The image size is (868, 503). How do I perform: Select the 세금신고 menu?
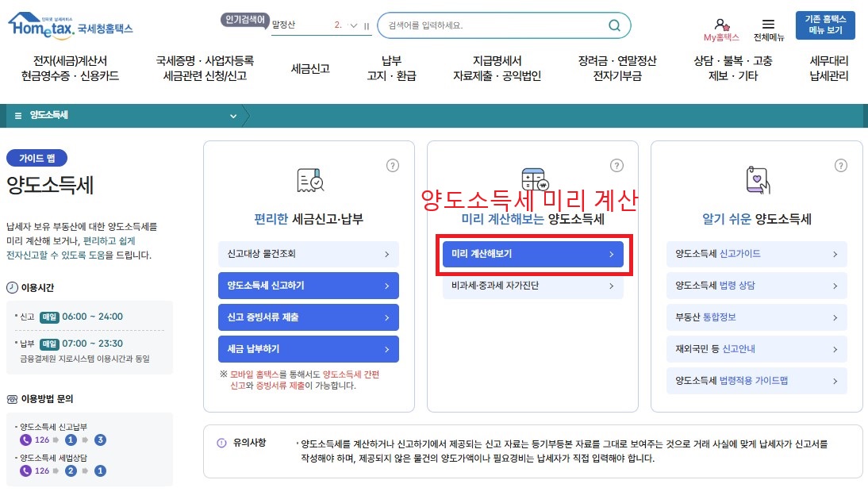click(x=310, y=67)
